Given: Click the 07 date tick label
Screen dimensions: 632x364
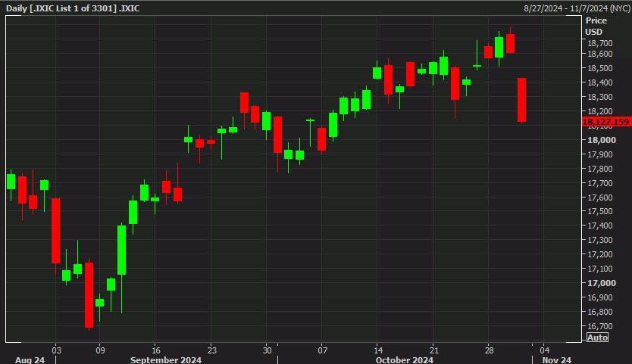Looking at the screenshot, I should [322, 350].
